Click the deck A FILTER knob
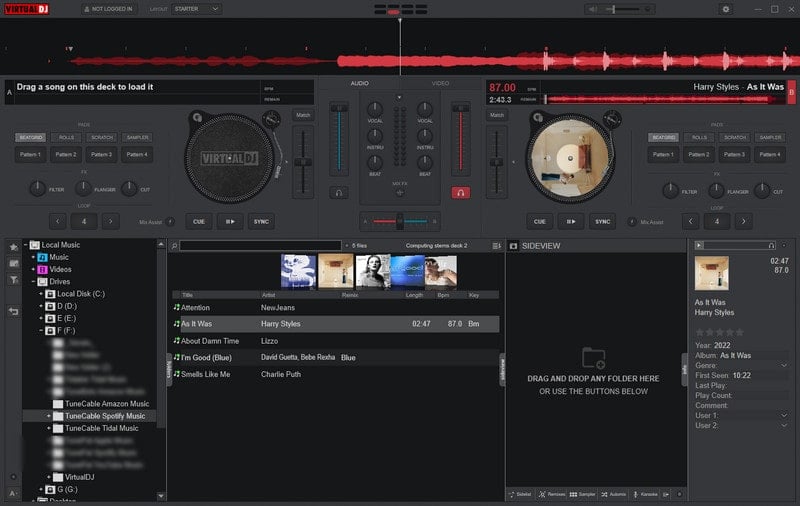The height and width of the screenshot is (506, 800). 38,189
